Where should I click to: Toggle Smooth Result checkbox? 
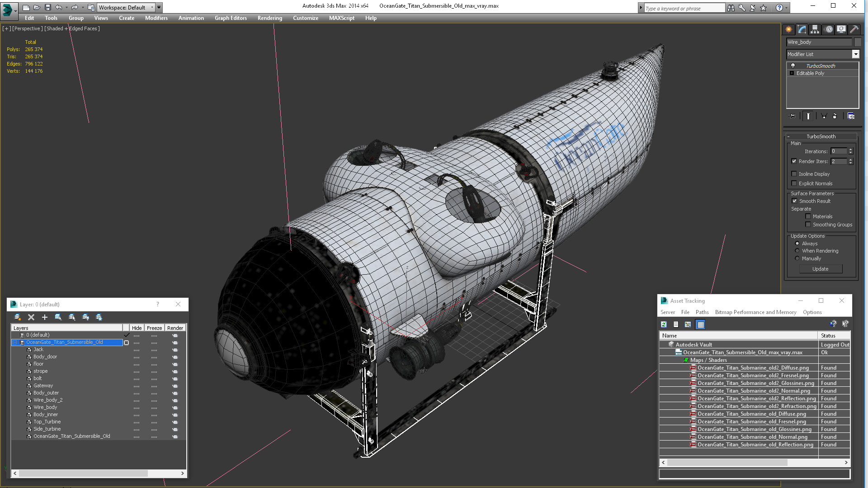tap(794, 201)
